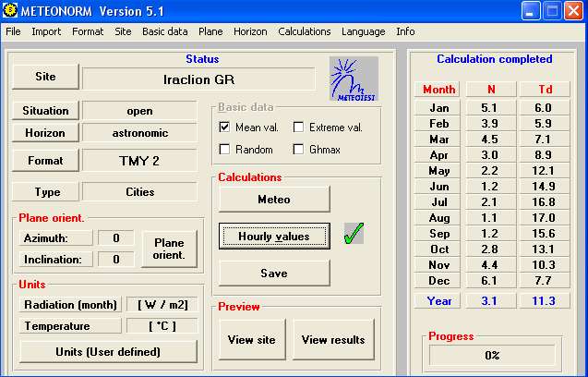The width and height of the screenshot is (588, 377).
Task: Click the Hourly values button
Action: 274,237
